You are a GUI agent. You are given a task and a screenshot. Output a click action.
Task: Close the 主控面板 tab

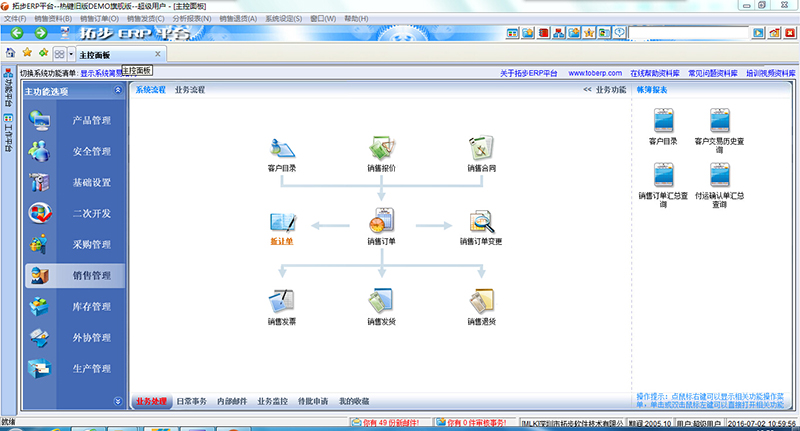(157, 53)
